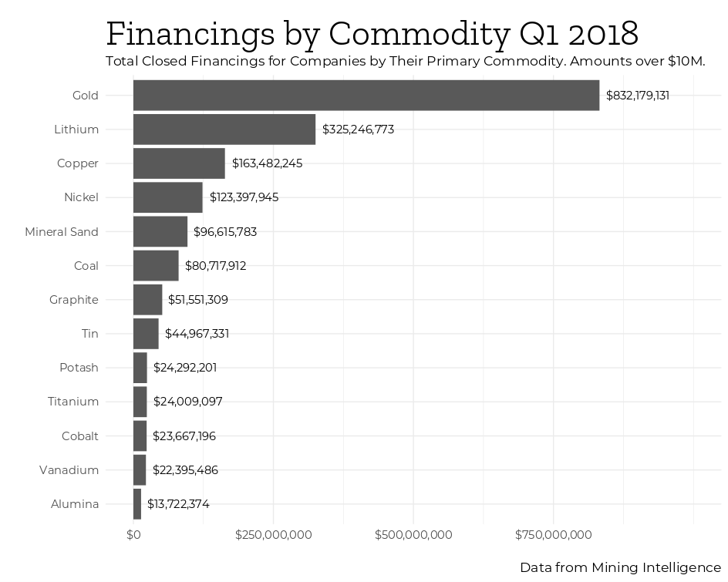Click the Gold bar in the chart
This screenshot has height=582, width=728.
(366, 96)
